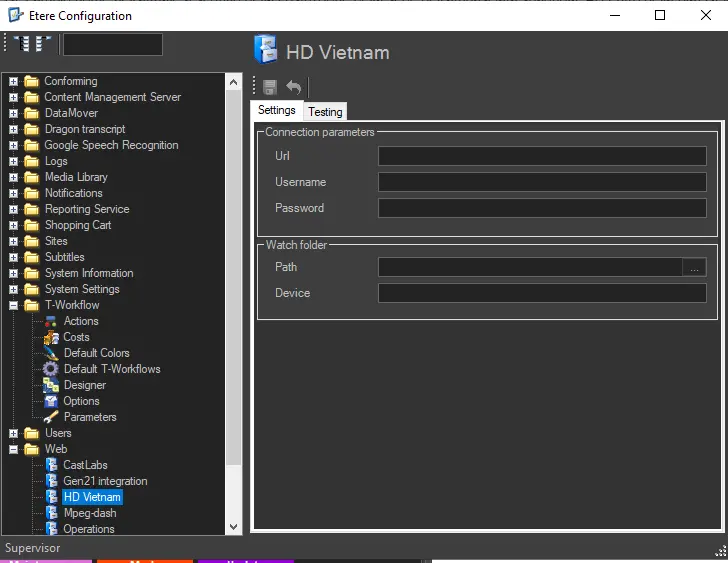Open the Designer icon in the tree
The width and height of the screenshot is (728, 563).
[51, 385]
